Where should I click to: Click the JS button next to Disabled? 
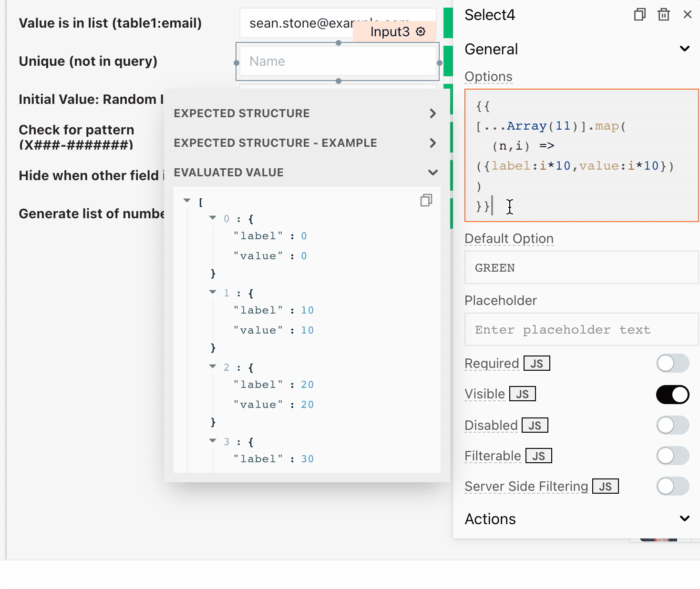tap(535, 426)
